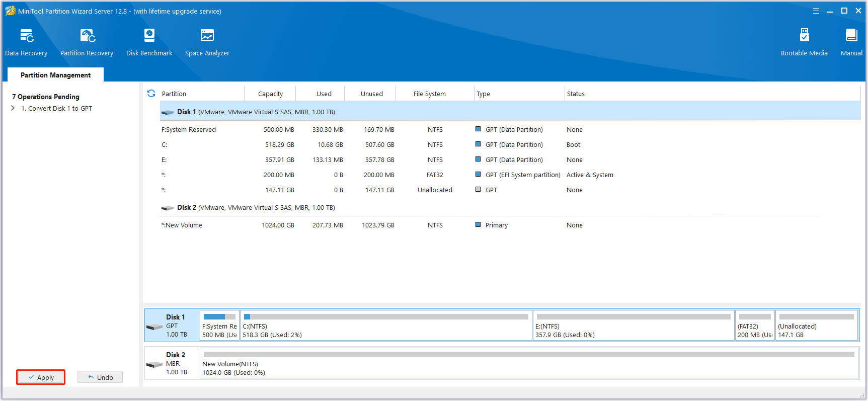Viewport: 868px width, 401px height.
Task: Switch to Partition Management tab
Action: pyautogui.click(x=55, y=75)
